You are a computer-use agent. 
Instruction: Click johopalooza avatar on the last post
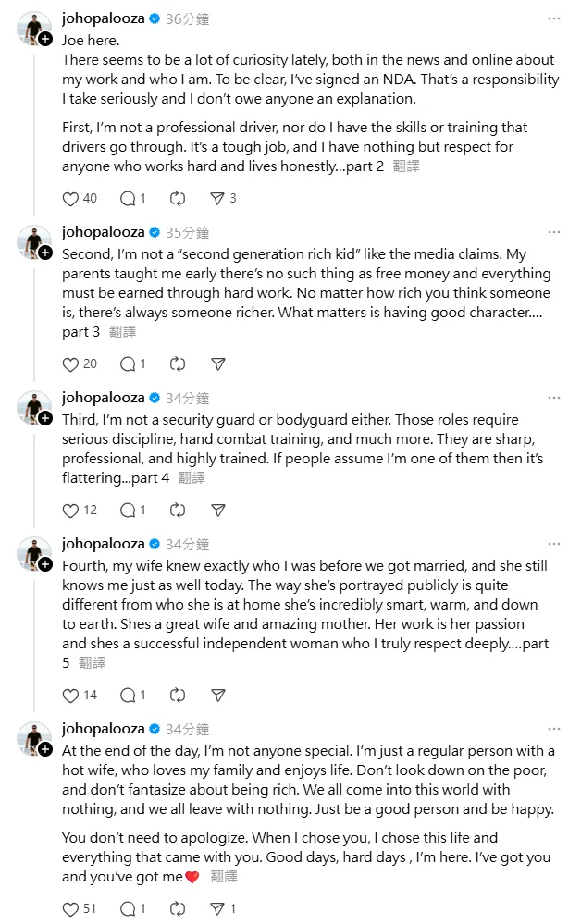pyautogui.click(x=34, y=738)
